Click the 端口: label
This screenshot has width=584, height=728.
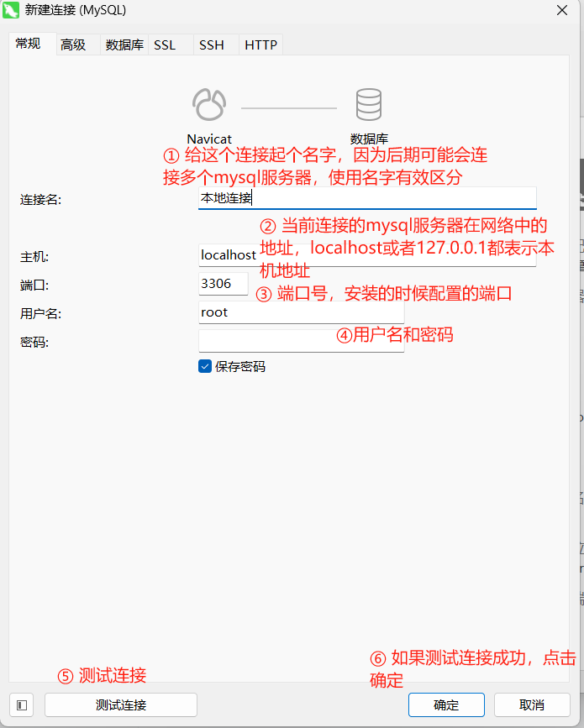(34, 285)
